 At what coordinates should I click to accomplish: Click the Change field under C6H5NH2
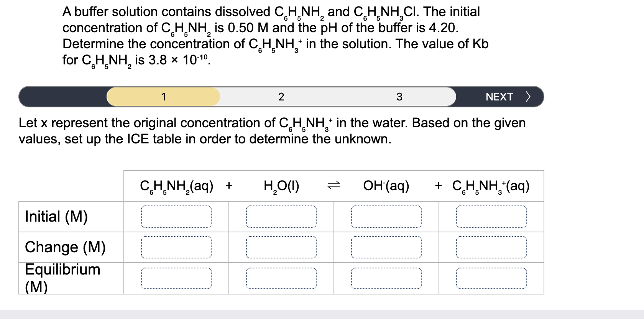tap(177, 247)
